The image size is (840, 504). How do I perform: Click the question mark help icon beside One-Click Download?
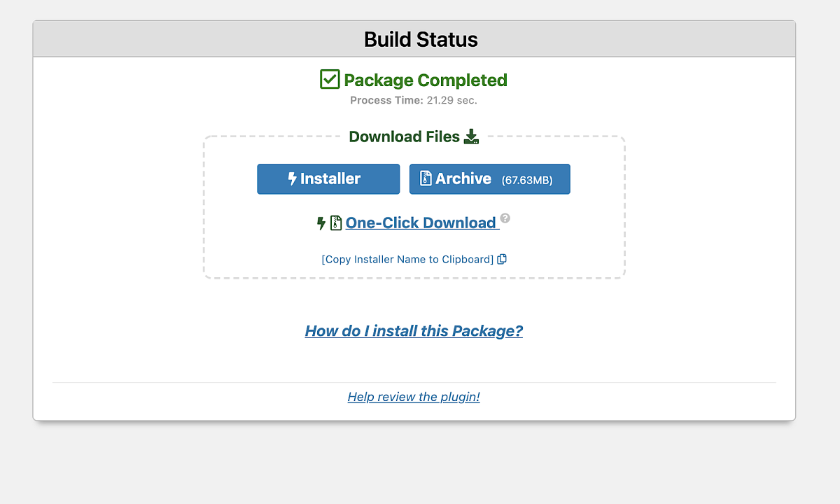click(x=505, y=218)
